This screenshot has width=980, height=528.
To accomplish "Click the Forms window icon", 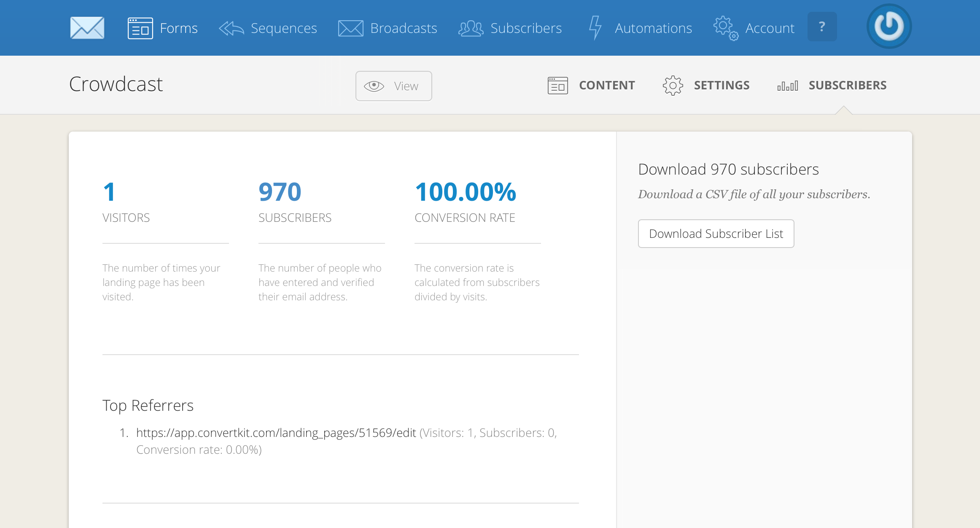I will 140,28.
